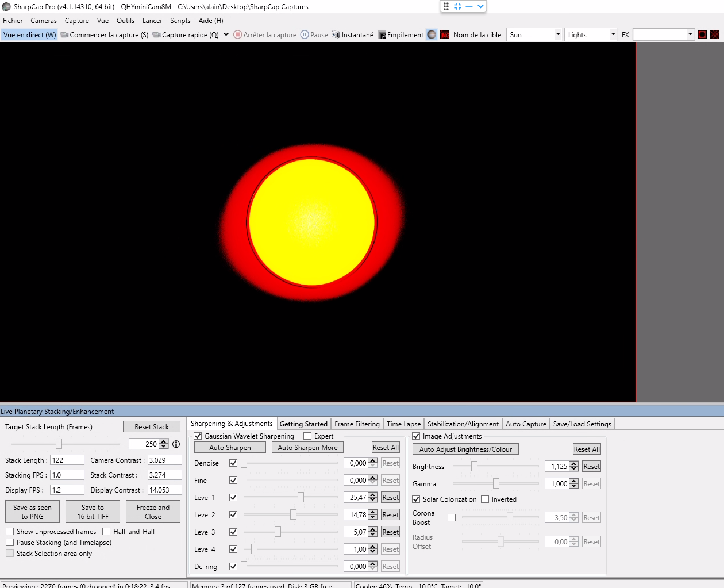Check the Expert option

tap(307, 436)
